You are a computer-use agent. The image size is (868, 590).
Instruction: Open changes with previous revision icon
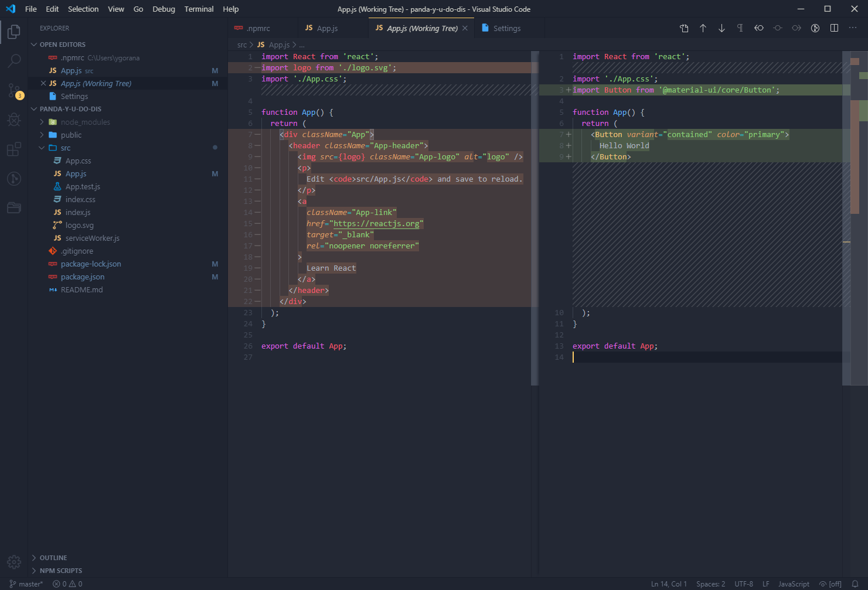coord(759,28)
